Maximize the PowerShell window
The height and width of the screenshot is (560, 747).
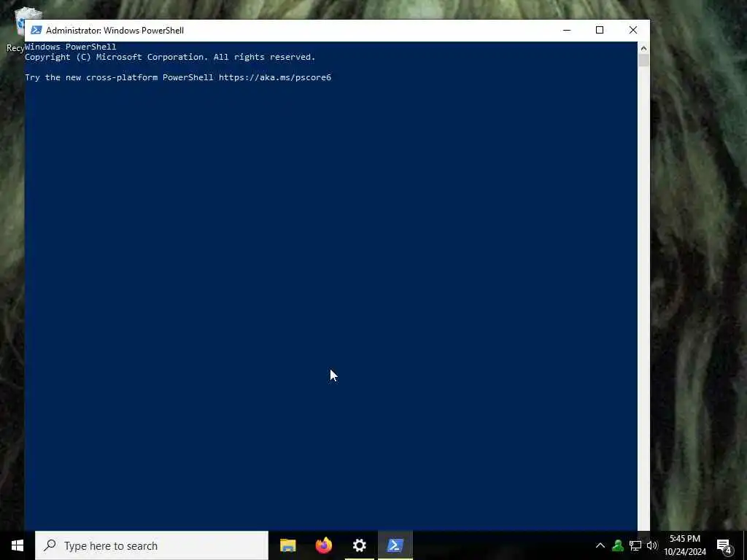click(600, 30)
